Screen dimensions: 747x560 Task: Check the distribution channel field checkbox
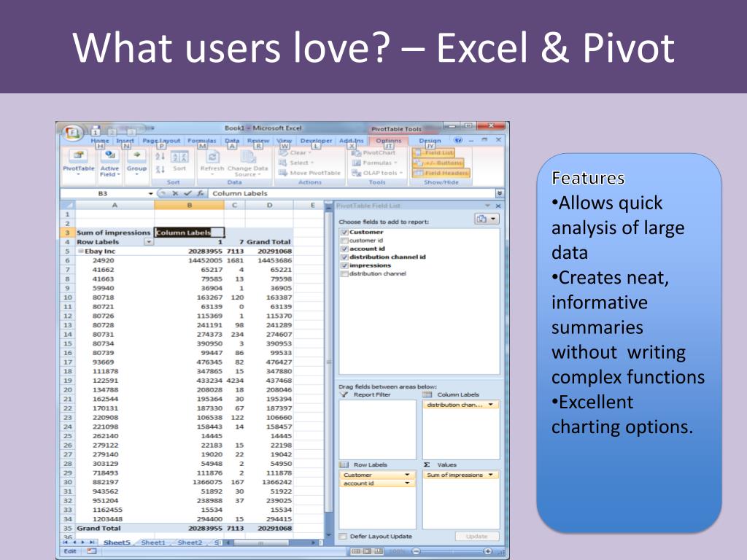[x=344, y=274]
